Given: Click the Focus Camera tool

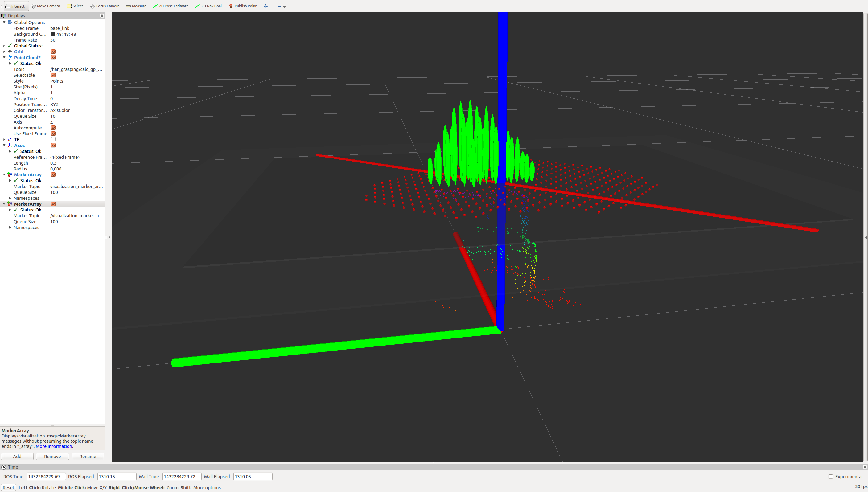Looking at the screenshot, I should pos(105,6).
